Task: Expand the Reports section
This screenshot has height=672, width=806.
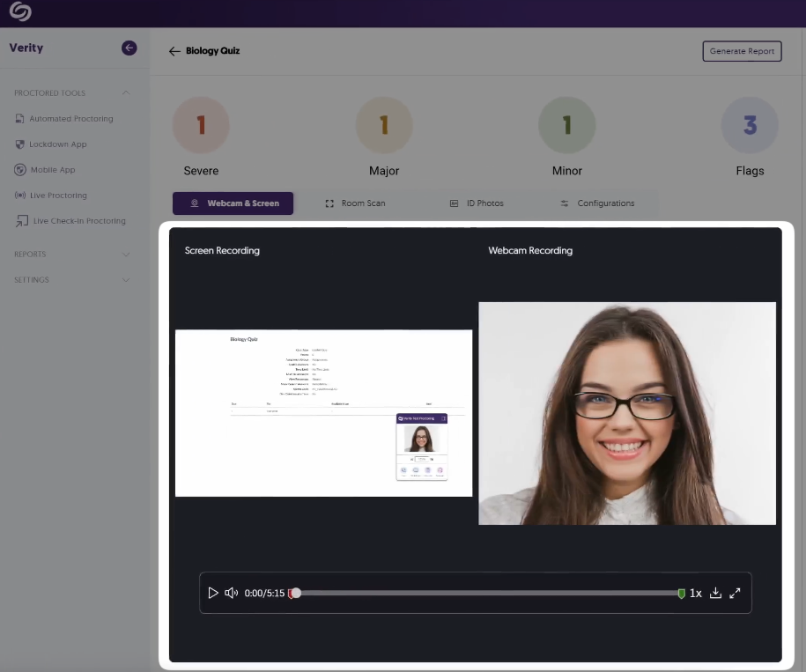Action: [126, 255]
